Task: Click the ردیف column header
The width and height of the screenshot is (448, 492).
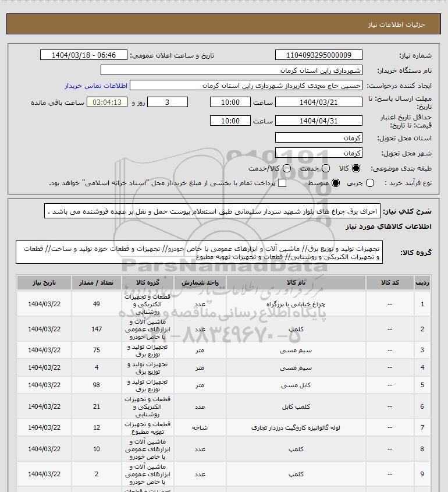Action: pyautogui.click(x=422, y=283)
